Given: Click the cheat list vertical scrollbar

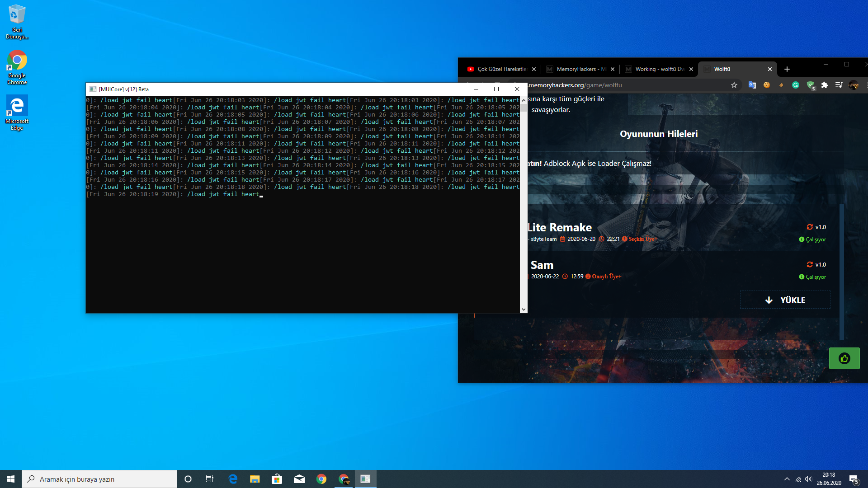Looking at the screenshot, I should tap(842, 271).
